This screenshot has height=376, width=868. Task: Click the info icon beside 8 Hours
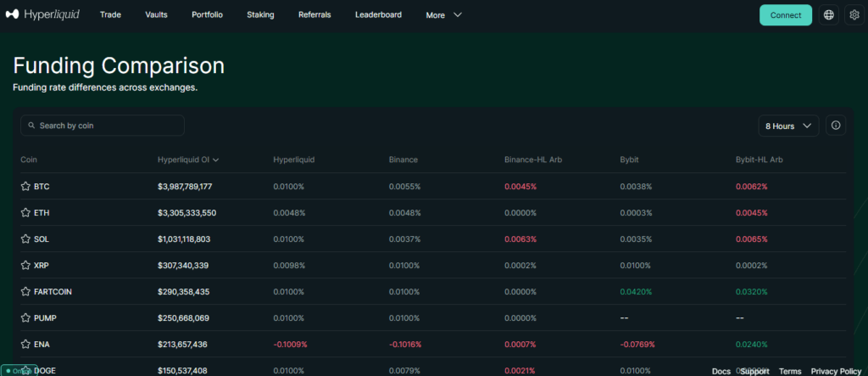point(836,126)
